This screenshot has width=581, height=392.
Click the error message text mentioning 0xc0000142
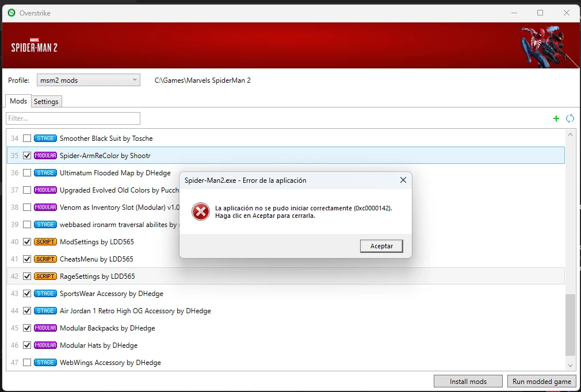[304, 212]
